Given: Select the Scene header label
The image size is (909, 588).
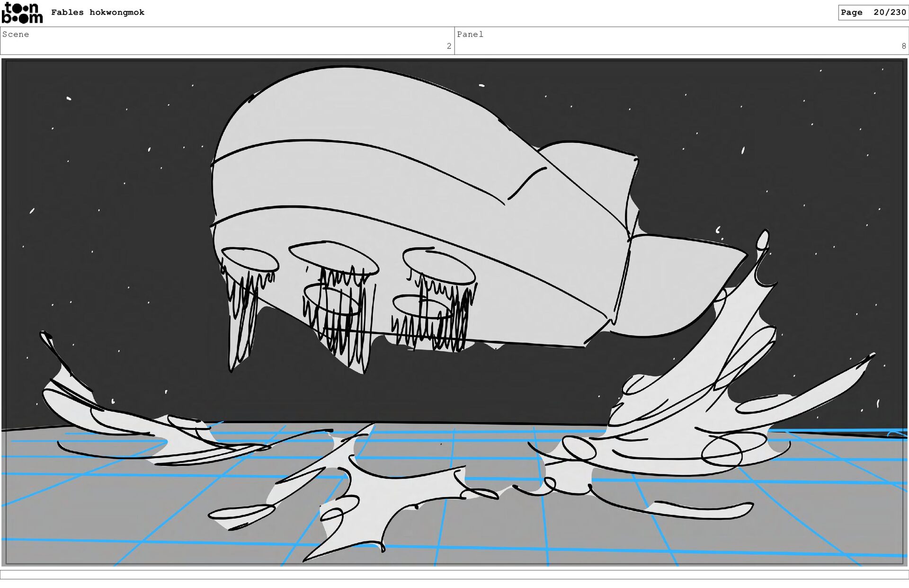Looking at the screenshot, I should pos(16,34).
